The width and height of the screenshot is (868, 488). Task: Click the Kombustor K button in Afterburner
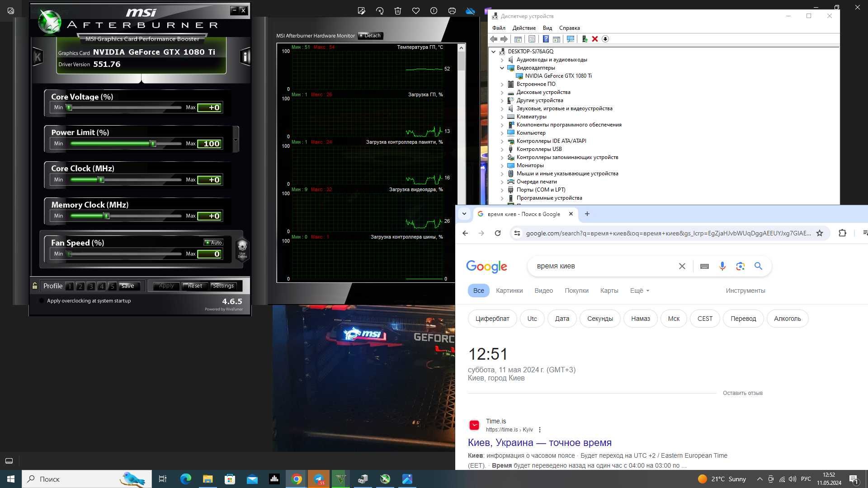[x=38, y=57]
